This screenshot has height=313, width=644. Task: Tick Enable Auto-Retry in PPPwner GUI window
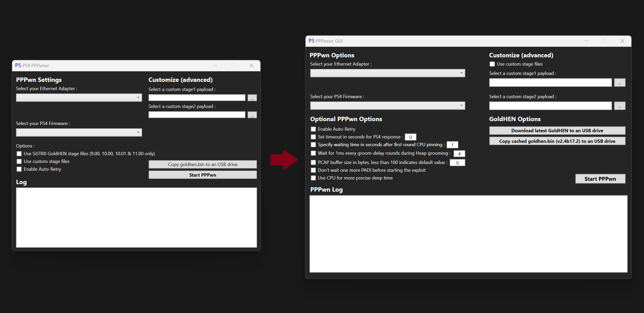pos(313,129)
